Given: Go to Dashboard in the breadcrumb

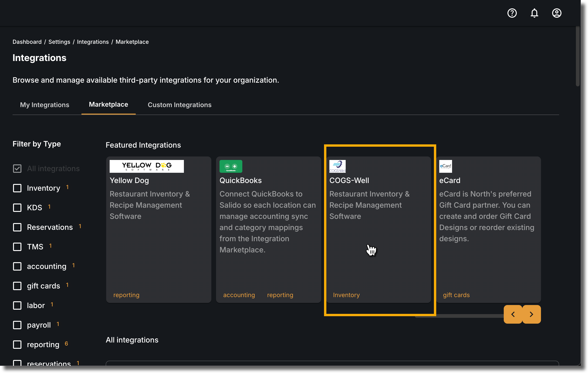Looking at the screenshot, I should pos(27,42).
